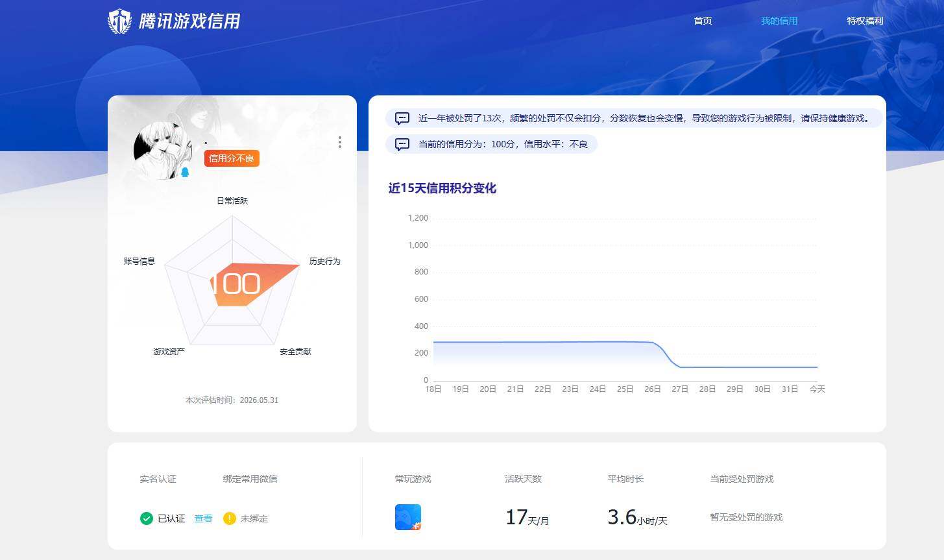Click chat bubble icon beside current credit score
The image size is (944, 560).
click(402, 144)
